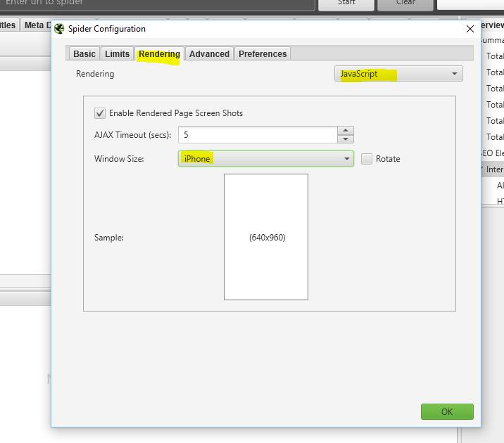Select the Meta Description tab in background
Viewport: 504px width, 443px height.
(x=35, y=25)
